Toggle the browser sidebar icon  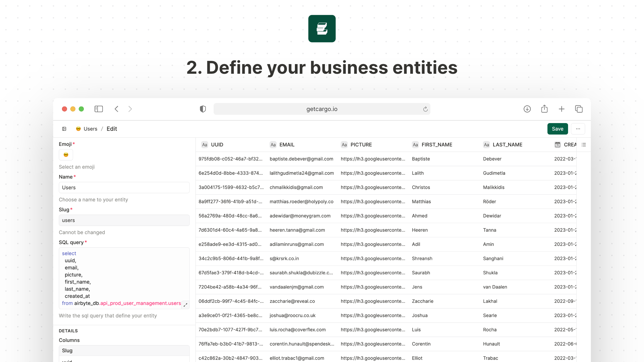pyautogui.click(x=98, y=109)
